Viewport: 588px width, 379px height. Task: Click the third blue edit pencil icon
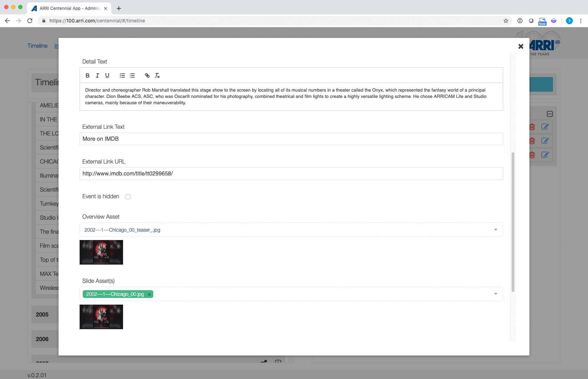pyautogui.click(x=545, y=155)
